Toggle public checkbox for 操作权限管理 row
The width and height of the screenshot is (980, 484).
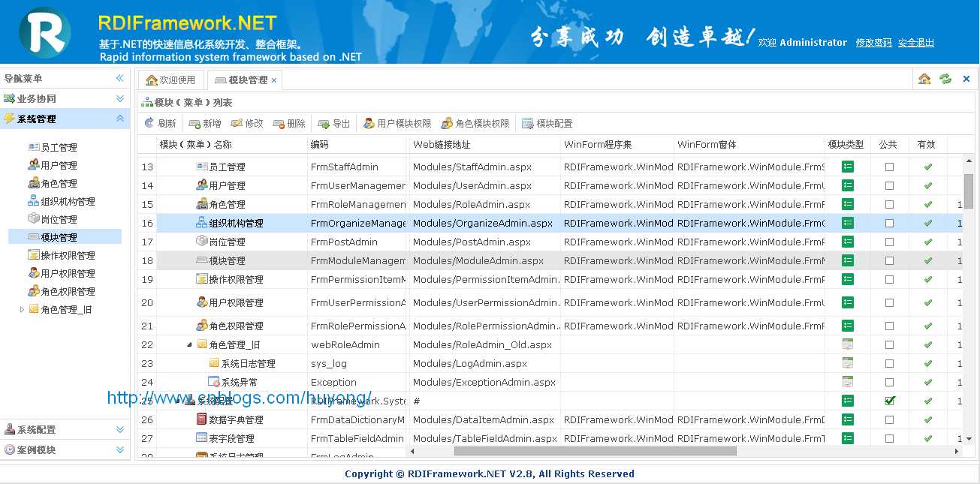tap(889, 279)
